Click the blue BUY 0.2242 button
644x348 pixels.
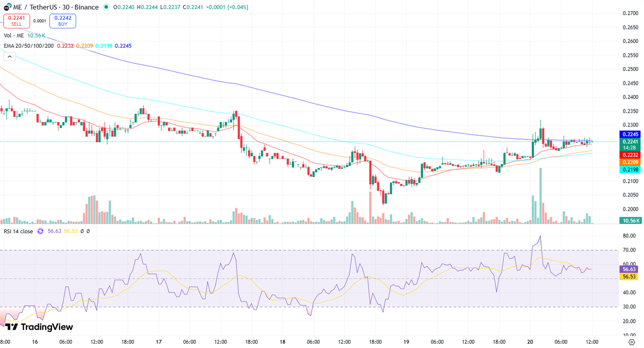point(63,21)
